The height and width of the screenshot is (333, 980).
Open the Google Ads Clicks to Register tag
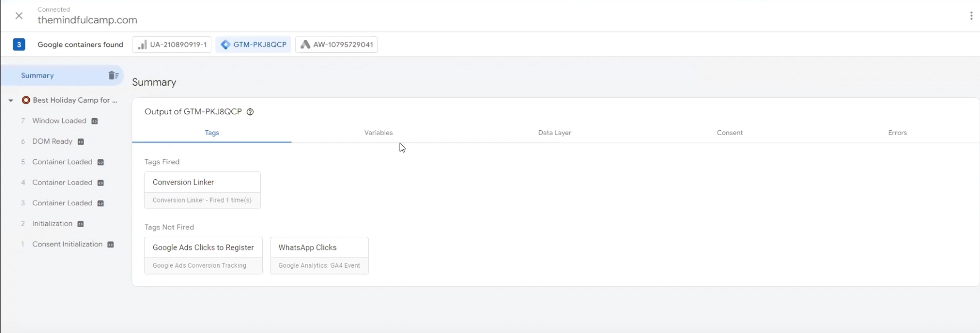[203, 255]
